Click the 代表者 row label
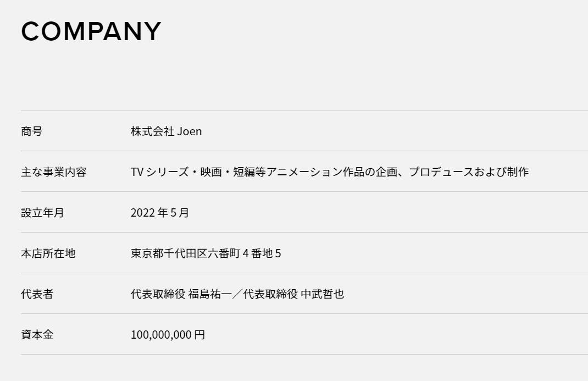Image resolution: width=588 pixels, height=381 pixels. tap(37, 294)
